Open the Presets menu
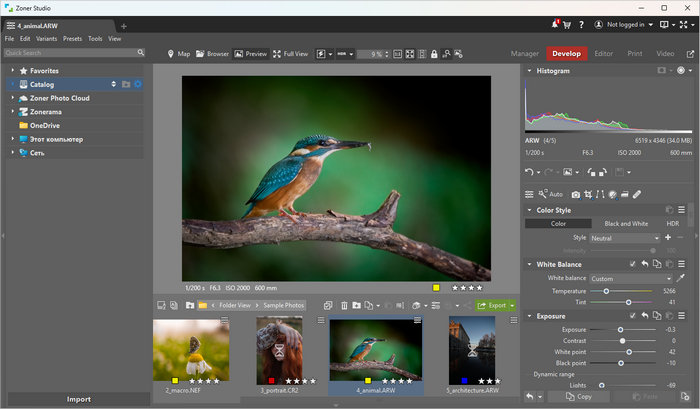Image resolution: width=700 pixels, height=409 pixels. tap(72, 38)
